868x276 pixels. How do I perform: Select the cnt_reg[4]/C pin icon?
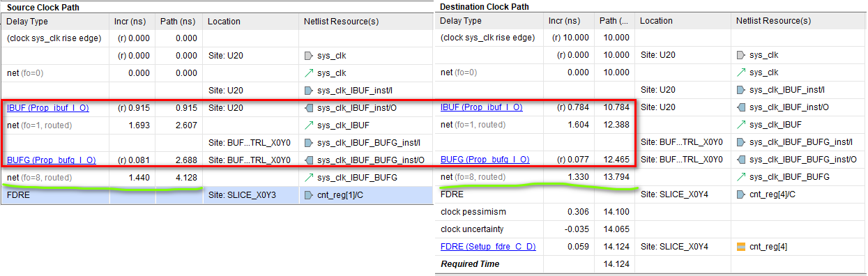click(742, 194)
